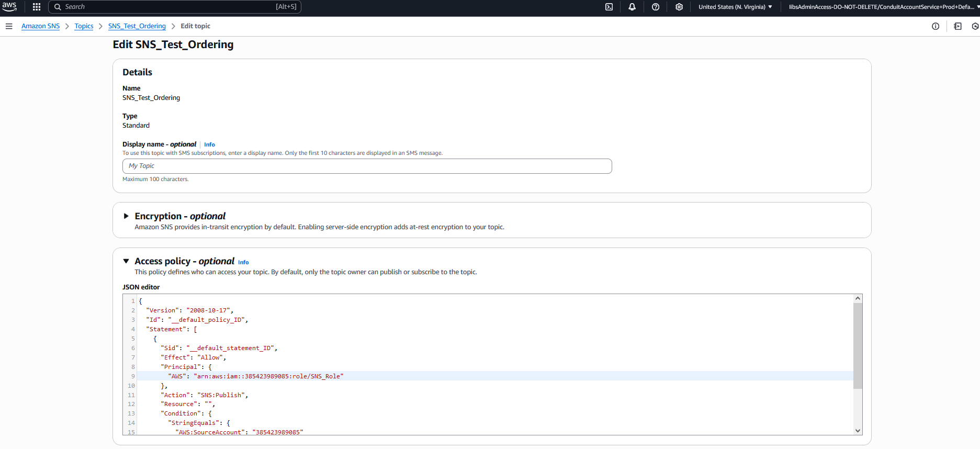Click the "Statement": [ line
Viewport: 980px width, 449px height.
pyautogui.click(x=171, y=329)
